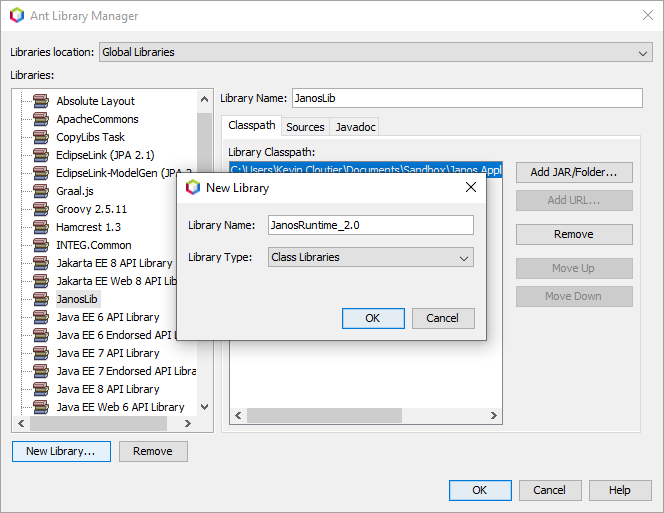Confirm New Library dialog with OK
The image size is (664, 513).
point(373,318)
